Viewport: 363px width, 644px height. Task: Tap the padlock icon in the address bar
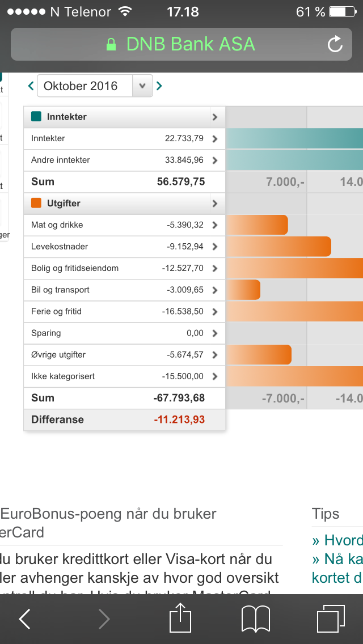(x=111, y=44)
